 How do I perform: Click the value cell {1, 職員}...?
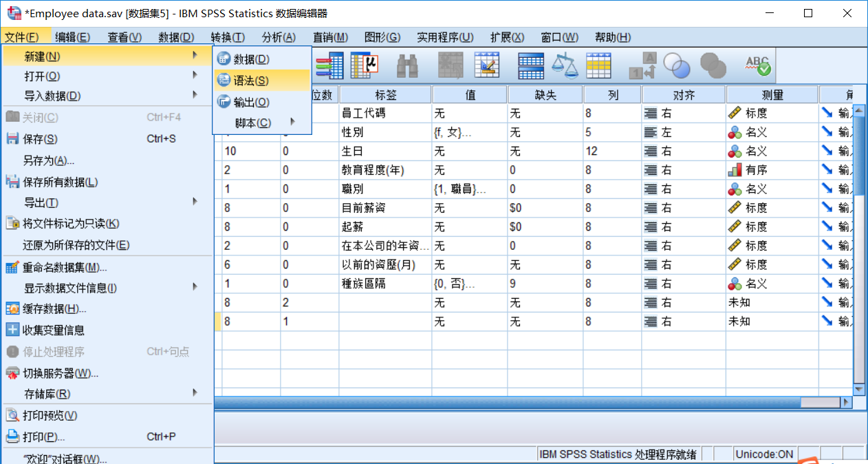tap(470, 189)
